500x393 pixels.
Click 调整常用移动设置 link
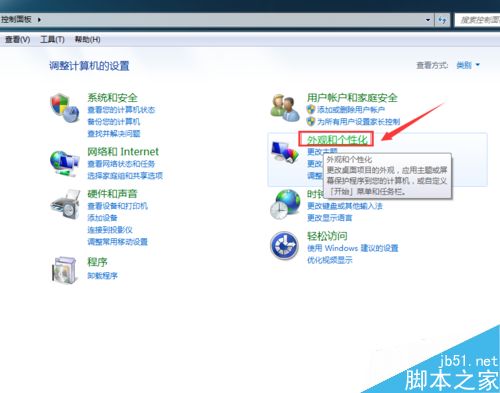pyautogui.click(x=117, y=242)
